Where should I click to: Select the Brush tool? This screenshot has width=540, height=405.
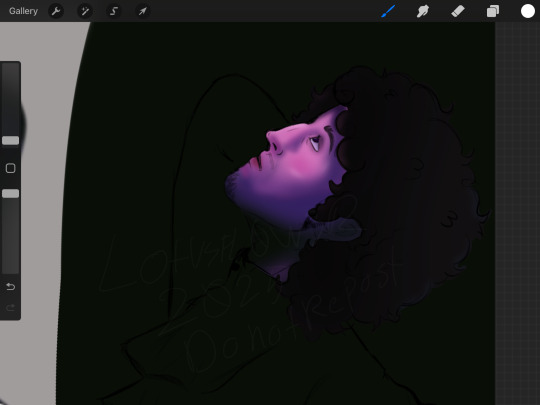tap(388, 11)
